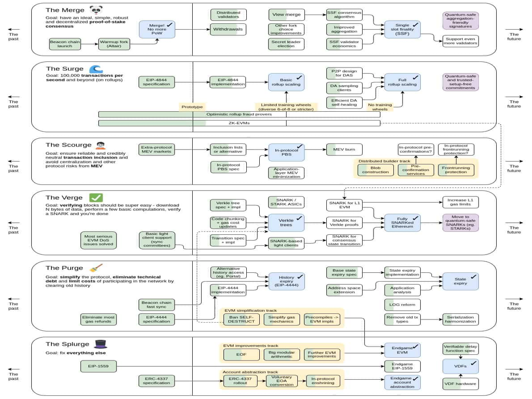Click the panda icon beside The Merge
Viewport: 532px width, 399px height.
(x=96, y=10)
